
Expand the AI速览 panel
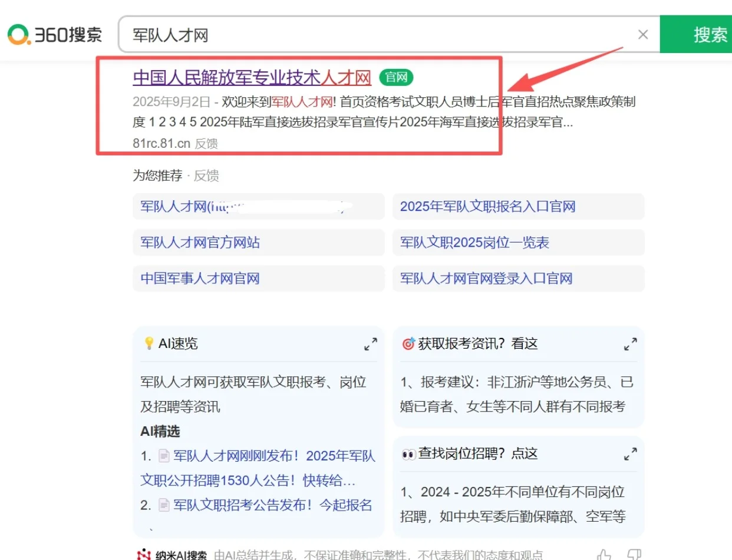[371, 344]
